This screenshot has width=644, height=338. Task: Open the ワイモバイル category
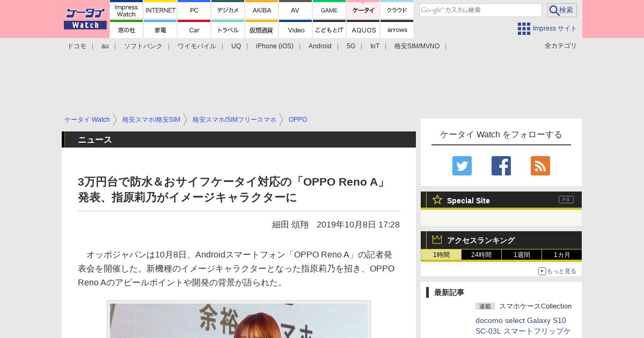[x=197, y=46]
